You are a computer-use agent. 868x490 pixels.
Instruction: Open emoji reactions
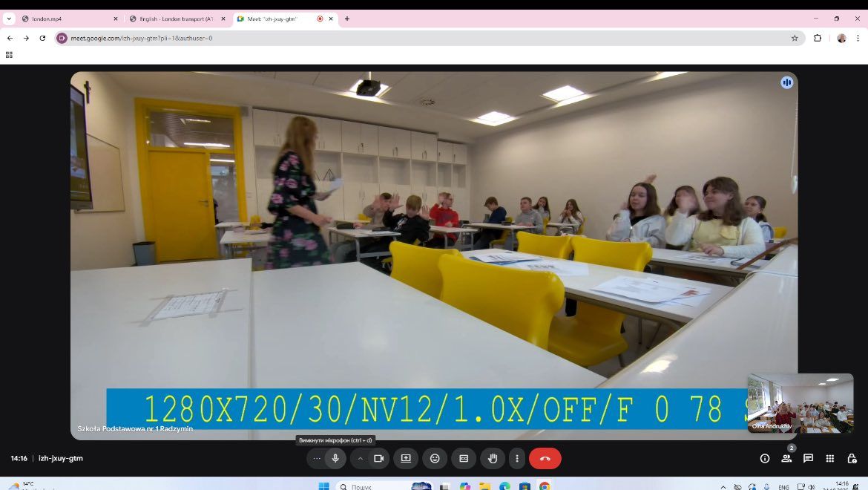point(435,459)
